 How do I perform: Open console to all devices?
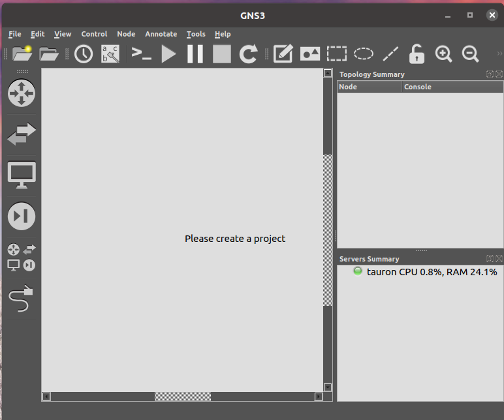point(141,53)
